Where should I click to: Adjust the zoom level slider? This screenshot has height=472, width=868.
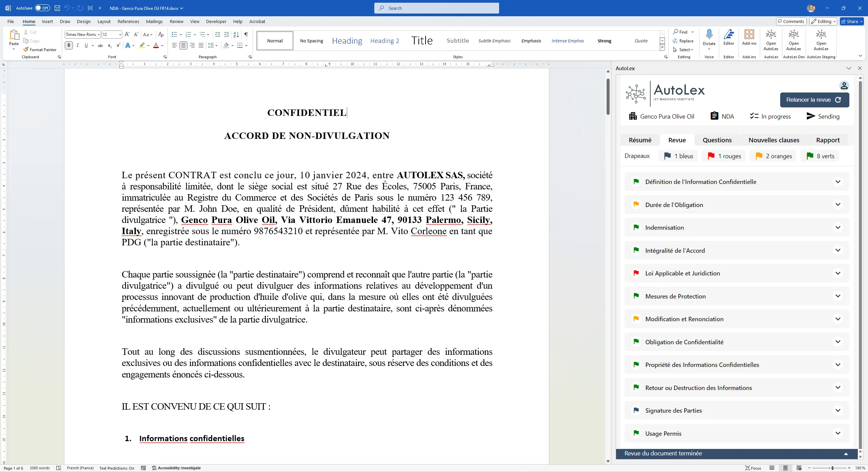(x=832, y=468)
